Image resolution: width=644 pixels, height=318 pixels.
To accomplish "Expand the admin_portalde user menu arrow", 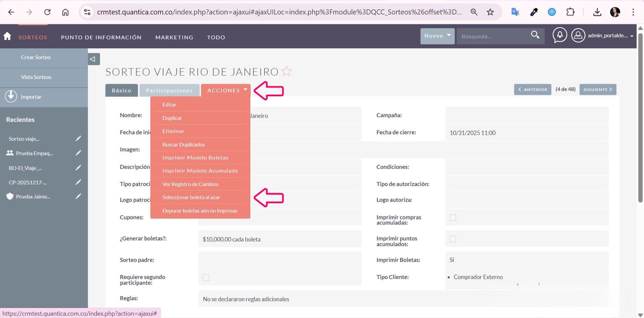I will [x=632, y=36].
